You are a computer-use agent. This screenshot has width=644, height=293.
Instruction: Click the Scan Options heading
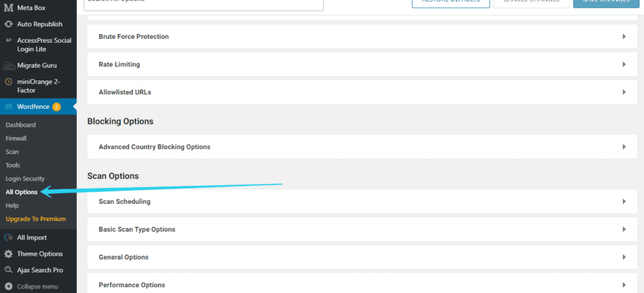(x=113, y=176)
